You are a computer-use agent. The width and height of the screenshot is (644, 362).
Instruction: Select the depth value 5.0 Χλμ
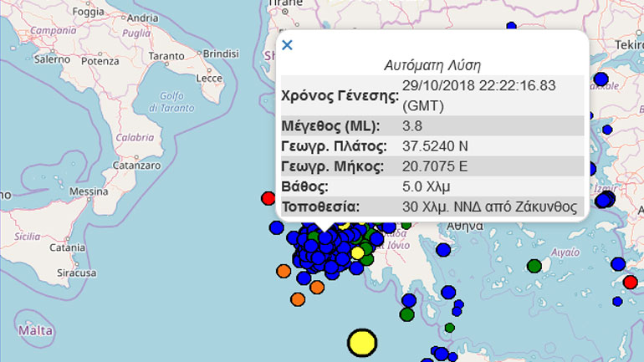pyautogui.click(x=427, y=186)
